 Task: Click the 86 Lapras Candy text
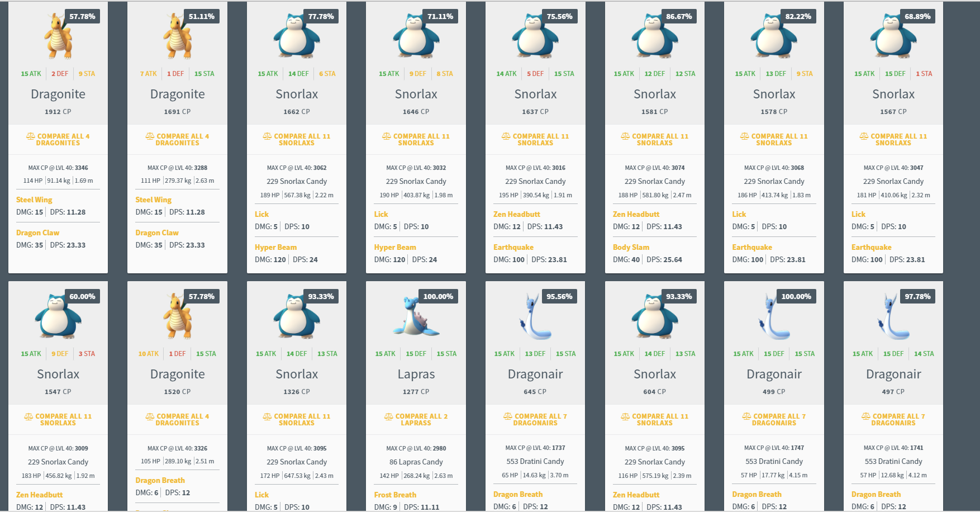tap(416, 462)
